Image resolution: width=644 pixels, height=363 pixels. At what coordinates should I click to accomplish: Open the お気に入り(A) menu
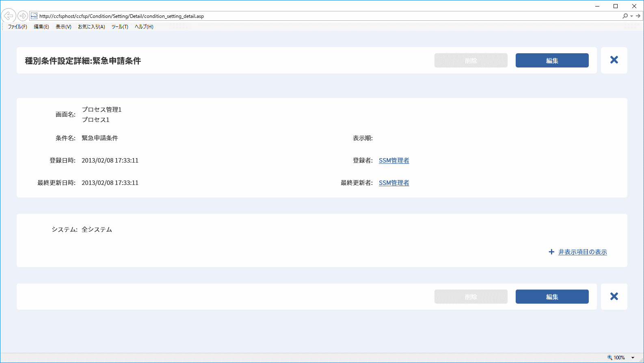(91, 27)
